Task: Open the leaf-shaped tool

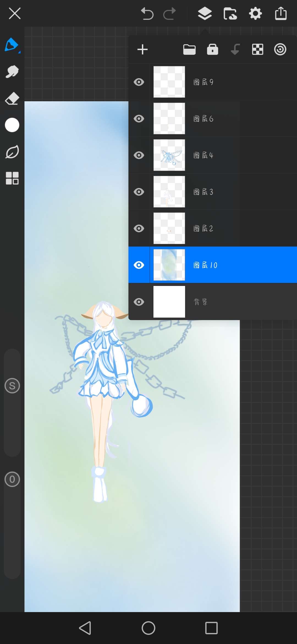Action: point(12,152)
